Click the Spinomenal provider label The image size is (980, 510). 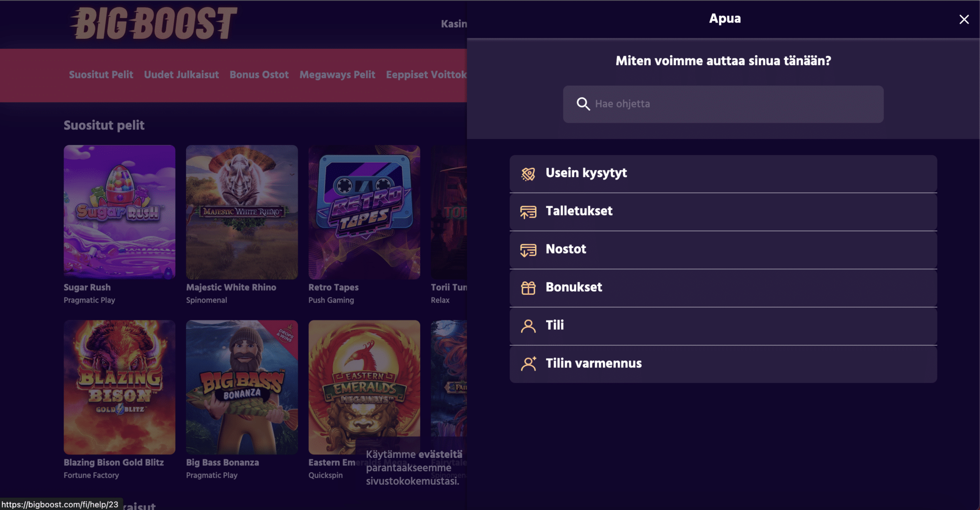(x=207, y=300)
